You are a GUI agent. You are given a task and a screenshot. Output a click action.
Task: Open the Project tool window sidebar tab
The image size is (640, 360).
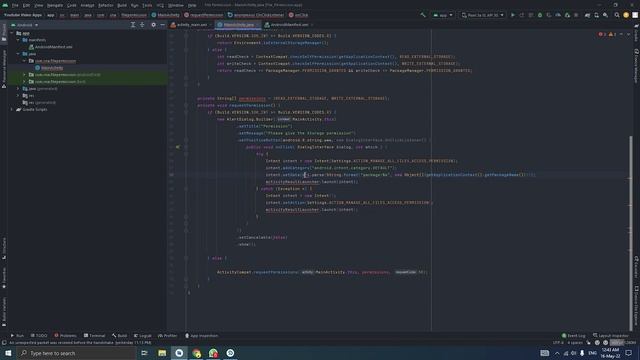(4, 32)
